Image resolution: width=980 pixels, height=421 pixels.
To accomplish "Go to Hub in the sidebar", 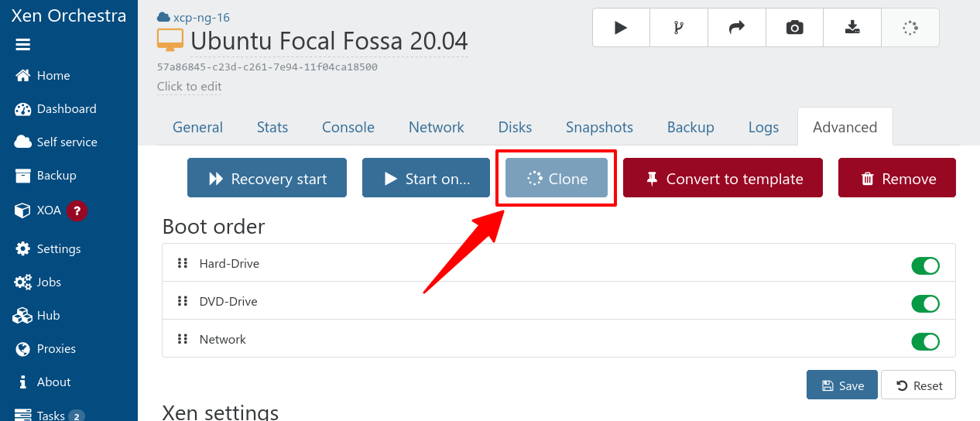I will [48, 315].
